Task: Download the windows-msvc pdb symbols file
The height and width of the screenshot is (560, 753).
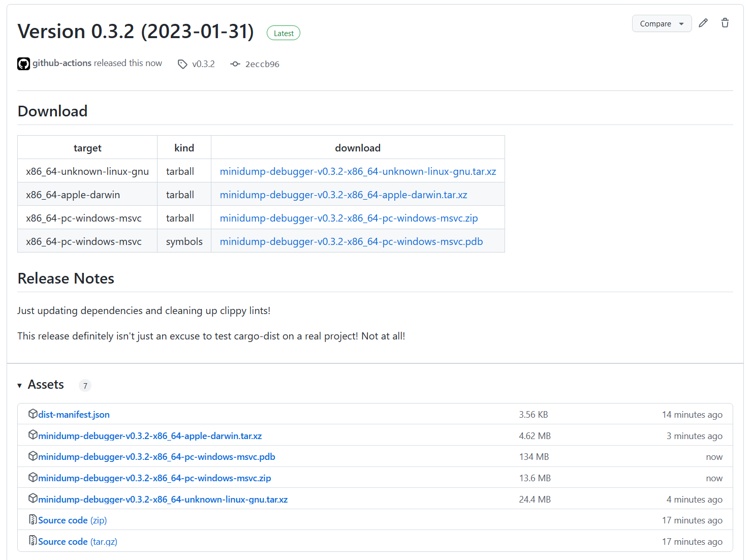Action: (351, 241)
